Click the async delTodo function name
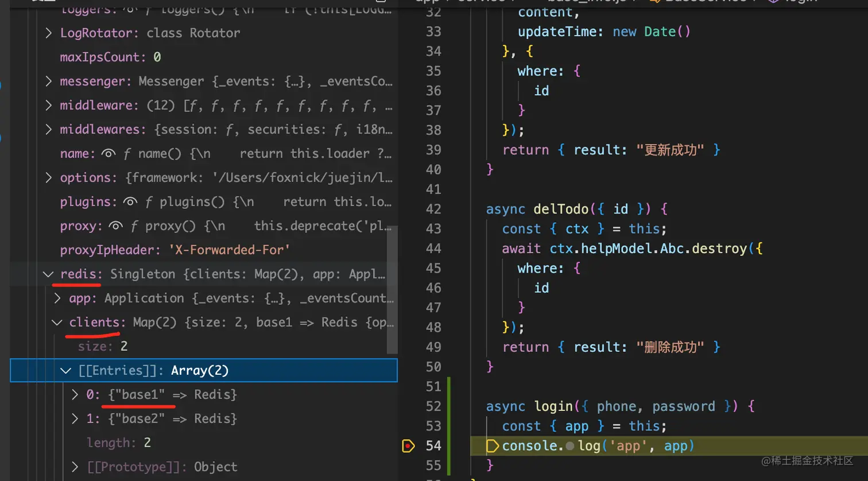Image resolution: width=868 pixels, height=481 pixels. tap(561, 209)
